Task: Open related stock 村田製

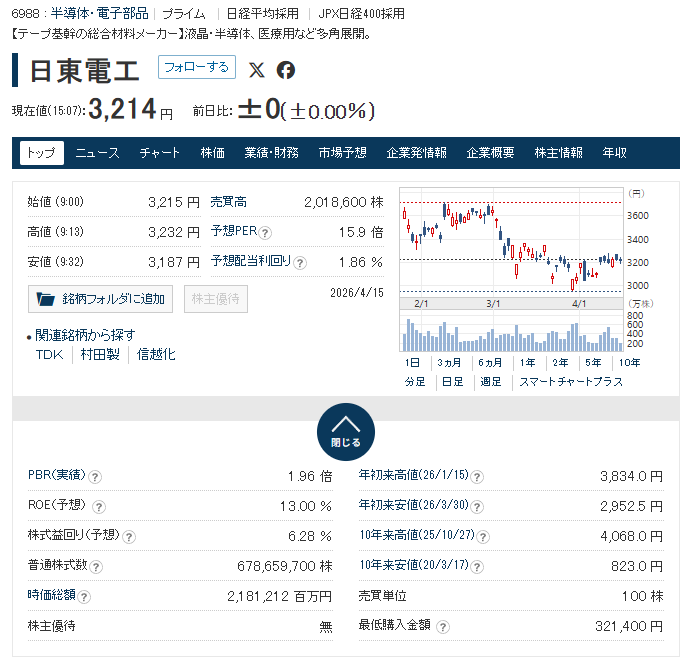Action: (100, 354)
